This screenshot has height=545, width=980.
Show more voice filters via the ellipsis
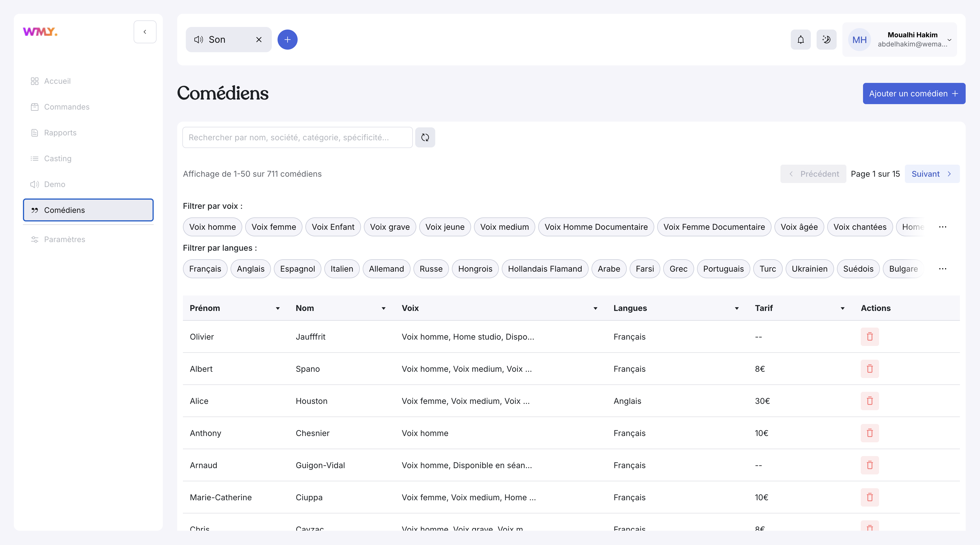pos(942,227)
